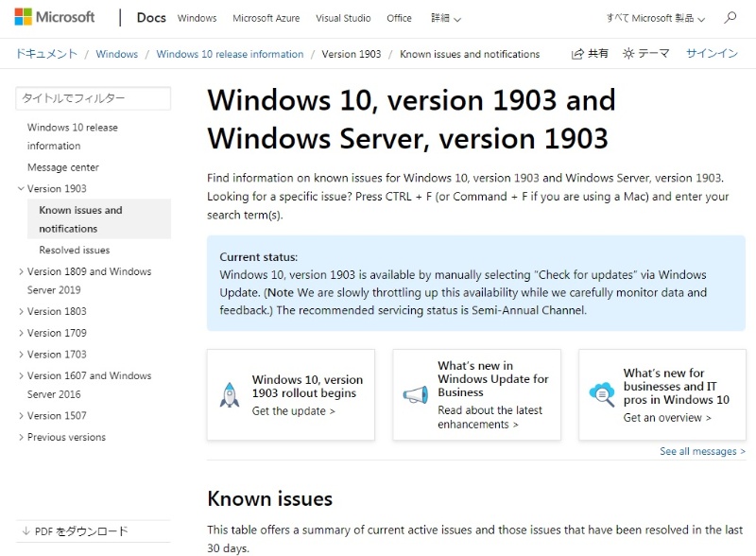Click the サインイン sign-in link

pos(712,54)
